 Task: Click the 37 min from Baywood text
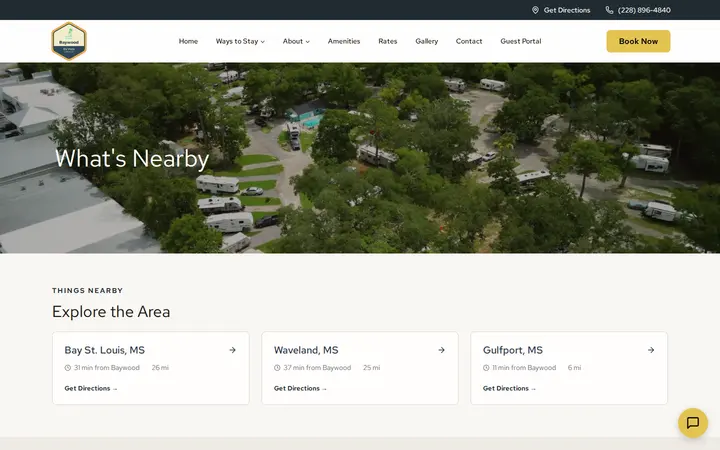point(317,368)
